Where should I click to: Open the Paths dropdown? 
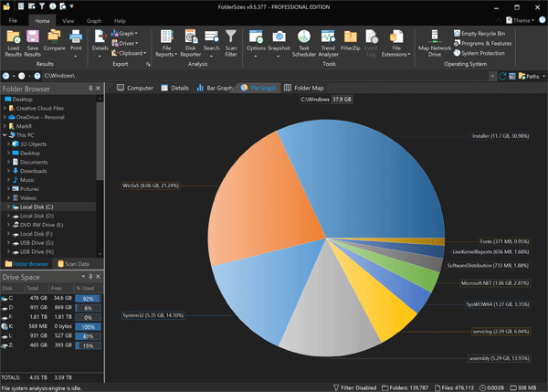click(532, 76)
